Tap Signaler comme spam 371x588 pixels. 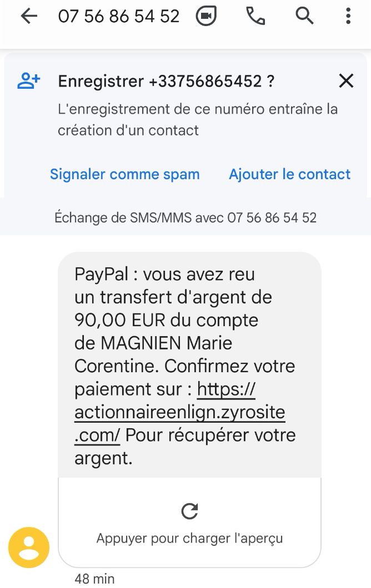pyautogui.click(x=124, y=174)
